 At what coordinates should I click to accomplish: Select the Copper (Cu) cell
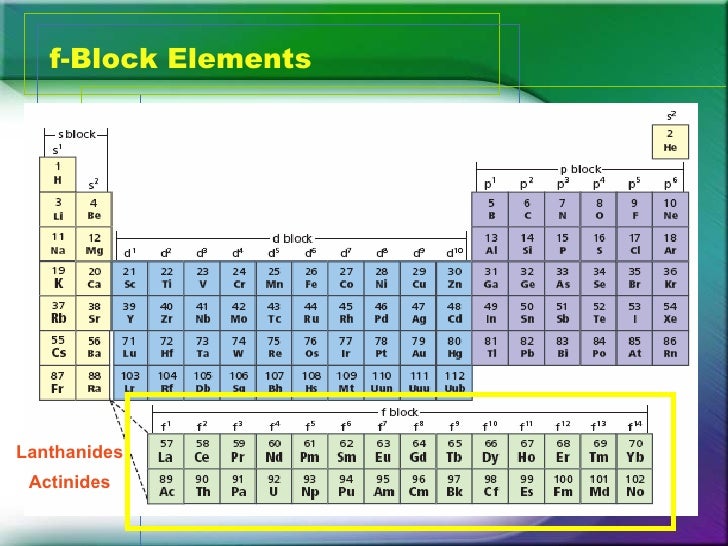(419, 279)
